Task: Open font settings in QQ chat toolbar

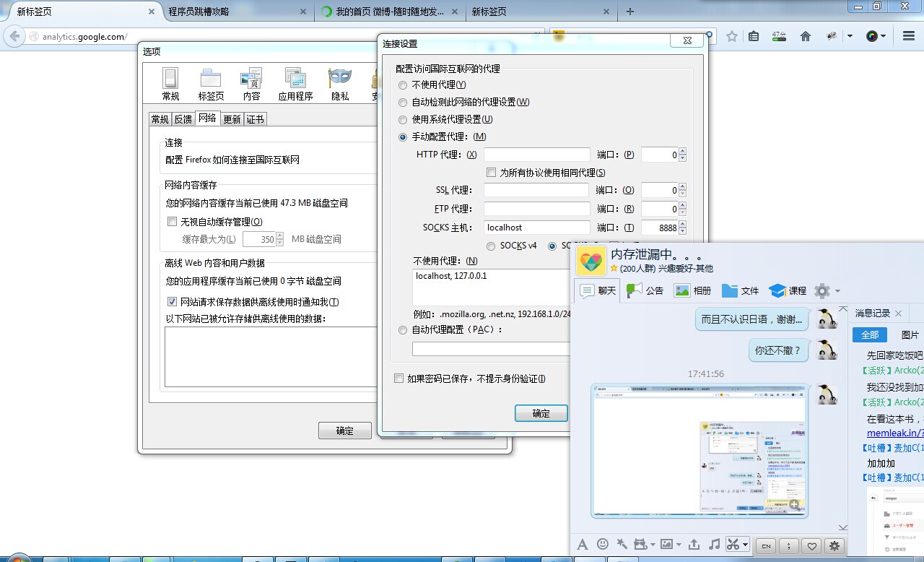Action: tap(583, 545)
